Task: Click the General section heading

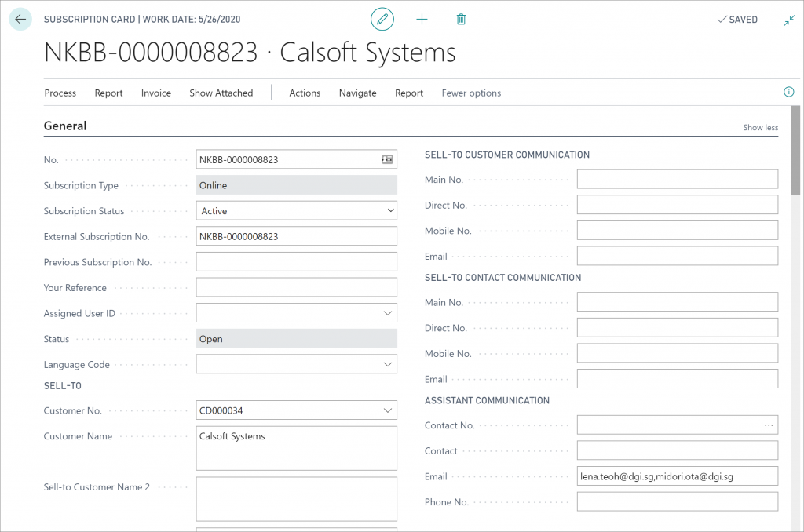Action: click(65, 126)
